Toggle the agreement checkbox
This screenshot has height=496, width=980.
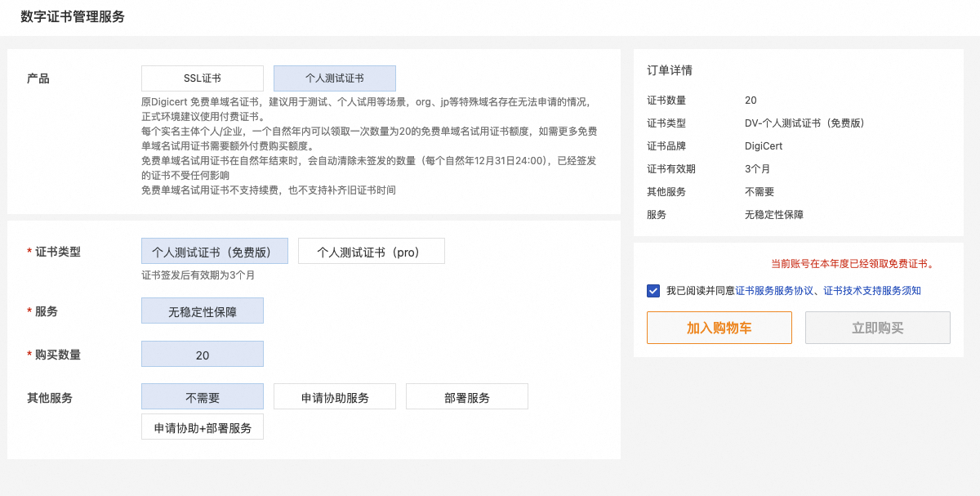click(653, 291)
